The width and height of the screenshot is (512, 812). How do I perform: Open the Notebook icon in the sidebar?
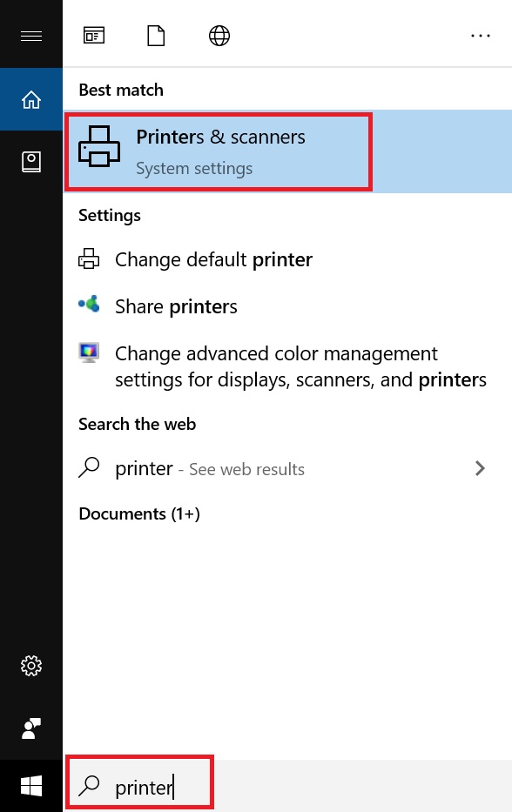31,162
